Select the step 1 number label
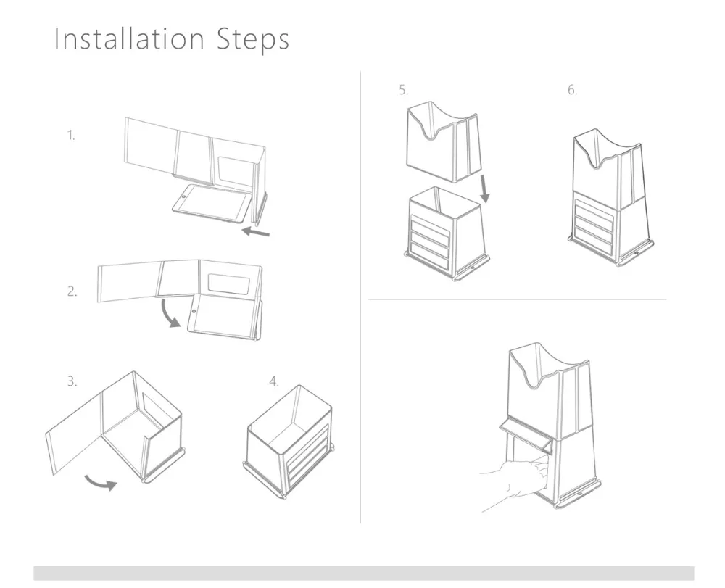Screen dimensions: 725x588 (x=71, y=136)
